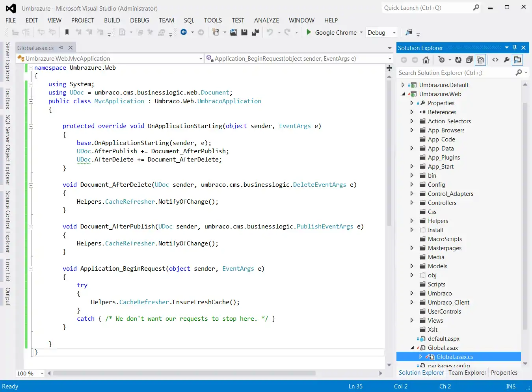Refresh the Solution Explorer tree
The height and width of the screenshot is (392, 532).
458,60
